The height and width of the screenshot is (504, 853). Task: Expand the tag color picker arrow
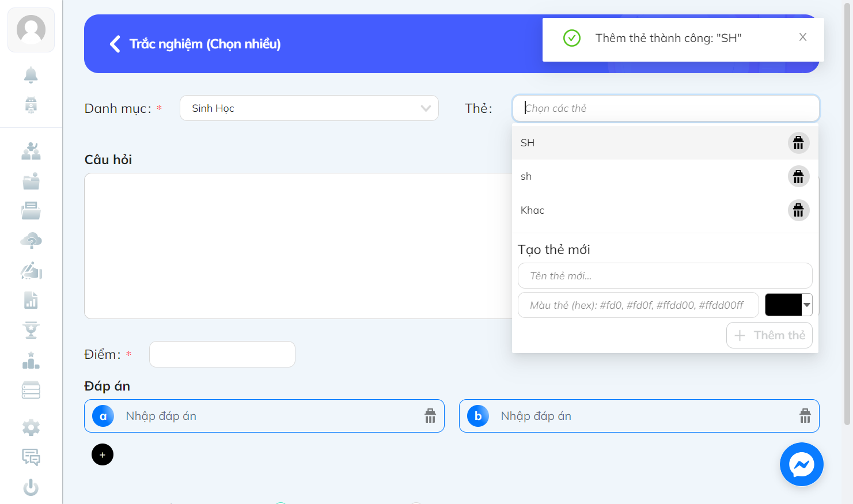[x=807, y=305]
